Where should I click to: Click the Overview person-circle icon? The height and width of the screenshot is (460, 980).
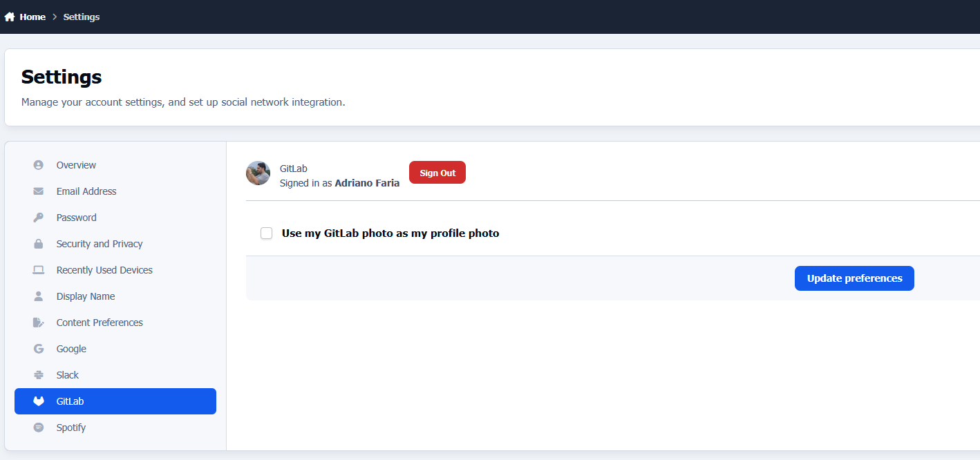tap(39, 165)
